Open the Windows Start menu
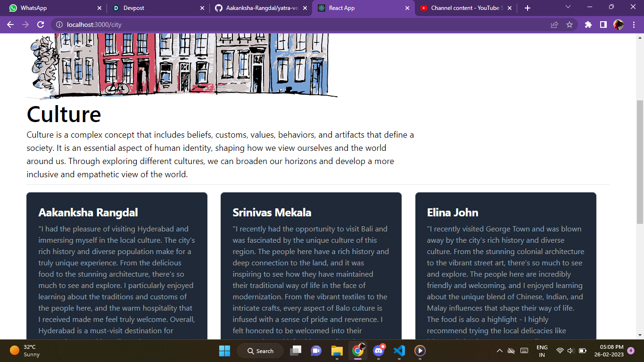 224,351
